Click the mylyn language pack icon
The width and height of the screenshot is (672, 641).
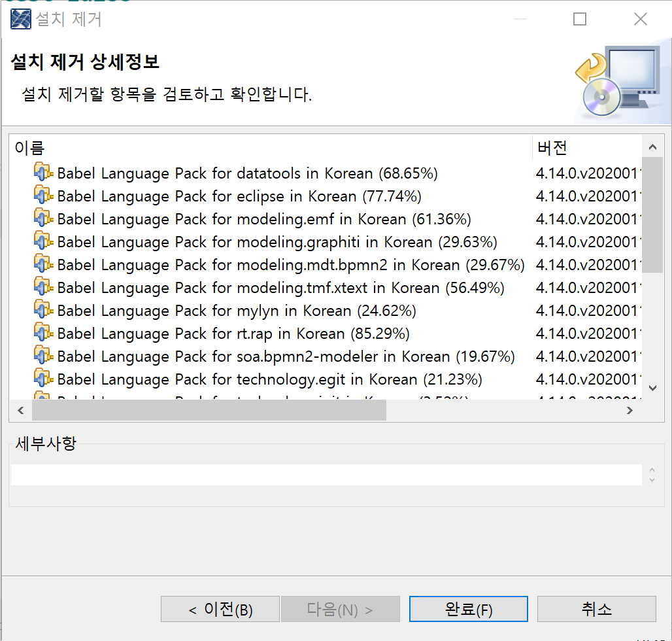[43, 309]
